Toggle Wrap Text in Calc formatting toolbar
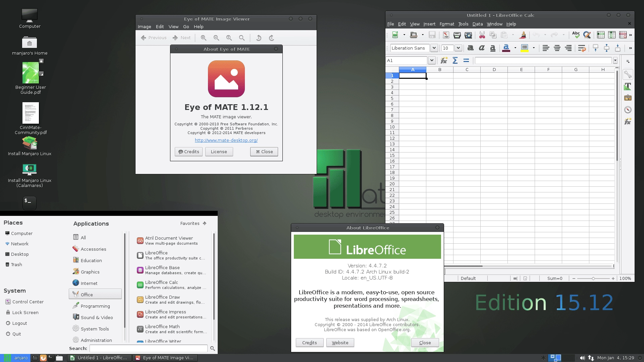This screenshot has height=362, width=644. [x=582, y=48]
